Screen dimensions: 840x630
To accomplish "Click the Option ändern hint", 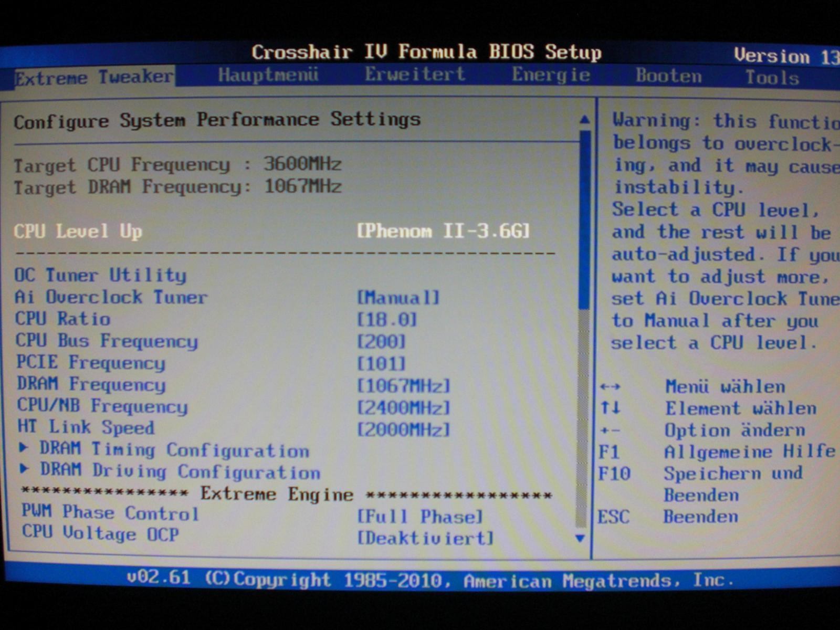I will tap(702, 430).
